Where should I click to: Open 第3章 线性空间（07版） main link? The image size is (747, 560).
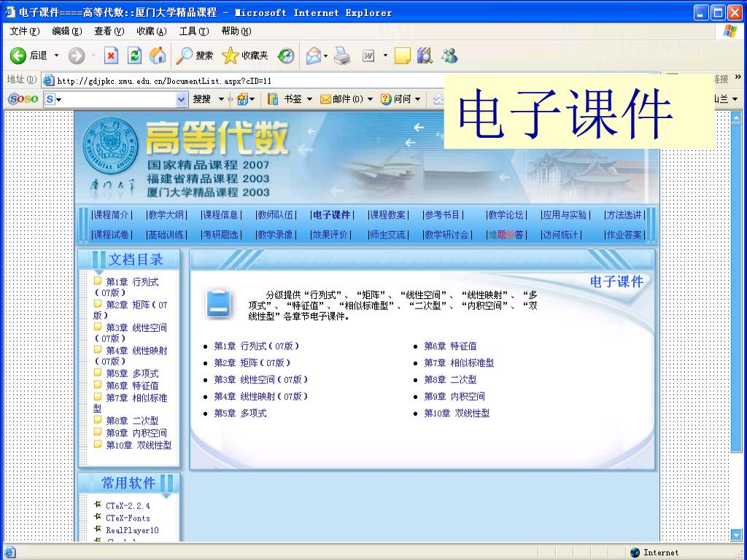pos(261,379)
